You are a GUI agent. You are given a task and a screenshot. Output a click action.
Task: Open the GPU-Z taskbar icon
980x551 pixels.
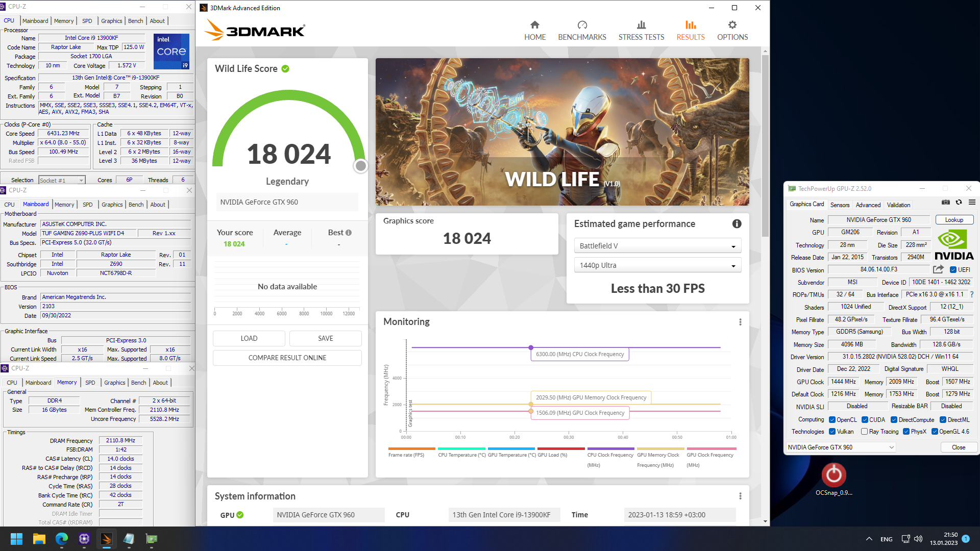click(152, 539)
